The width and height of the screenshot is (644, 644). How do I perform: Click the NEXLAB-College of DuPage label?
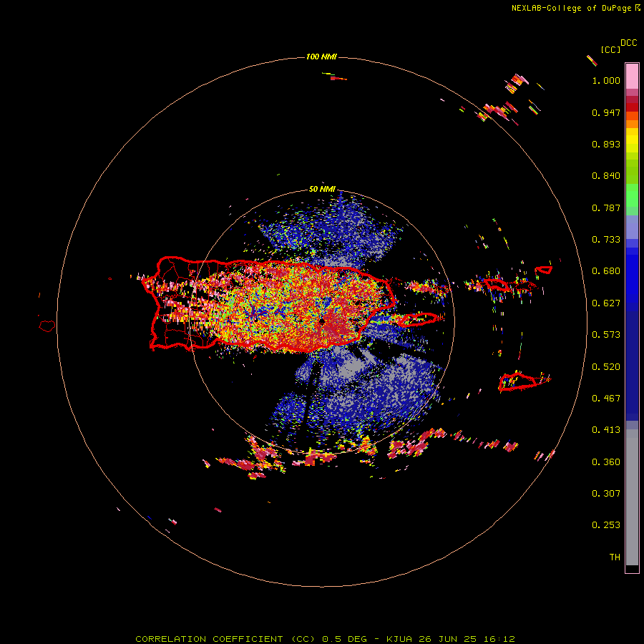(x=575, y=8)
